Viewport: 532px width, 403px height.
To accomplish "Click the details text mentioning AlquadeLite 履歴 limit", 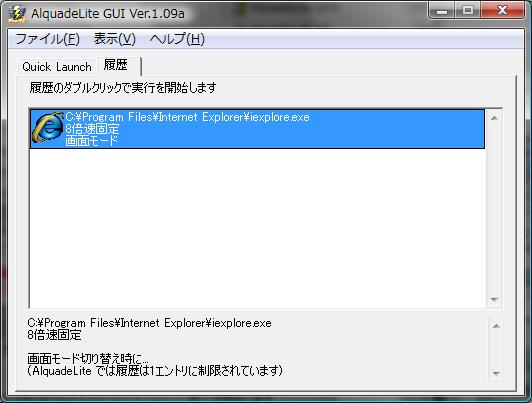I will click(155, 371).
